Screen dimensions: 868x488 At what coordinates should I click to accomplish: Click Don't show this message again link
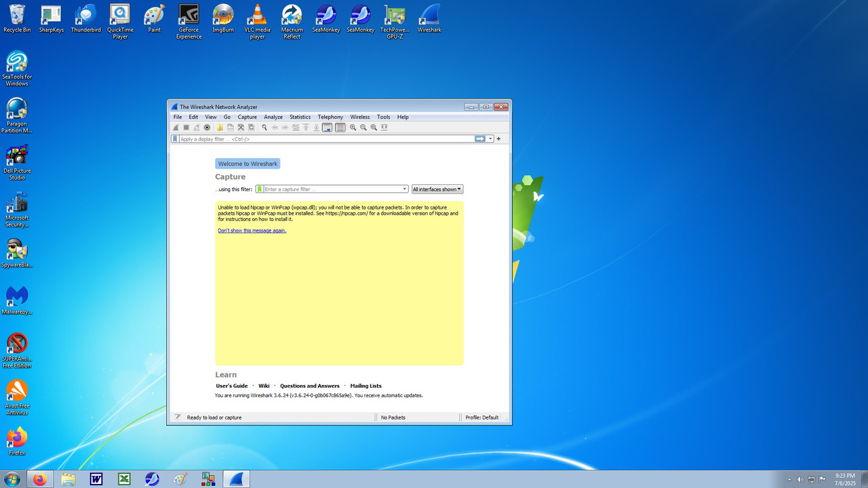coord(252,230)
